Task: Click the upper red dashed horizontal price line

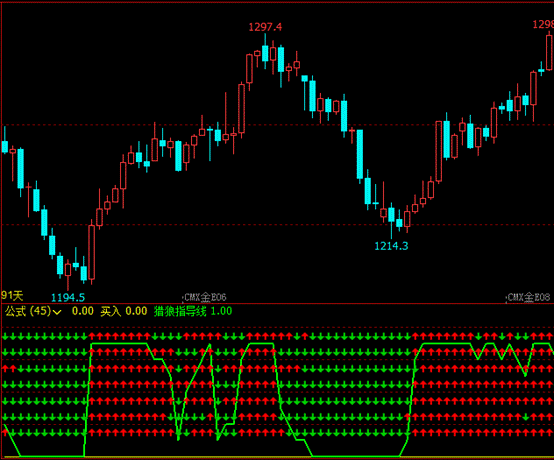Action: [277, 125]
